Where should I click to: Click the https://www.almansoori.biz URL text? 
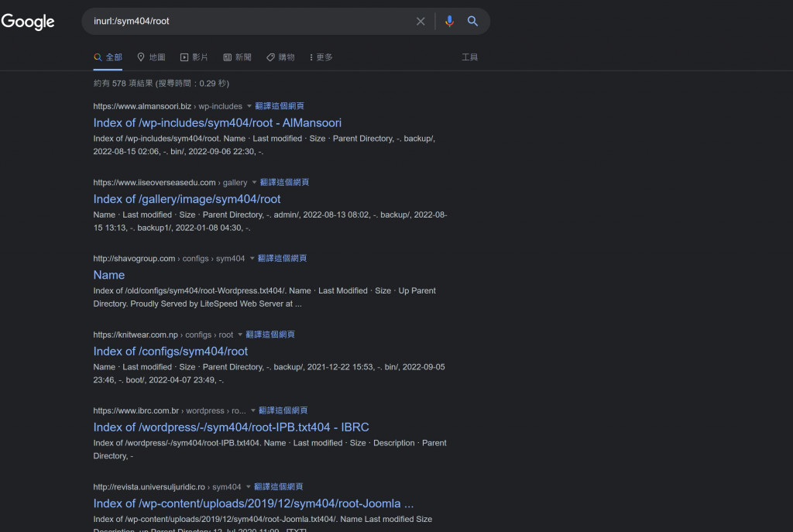(x=142, y=106)
